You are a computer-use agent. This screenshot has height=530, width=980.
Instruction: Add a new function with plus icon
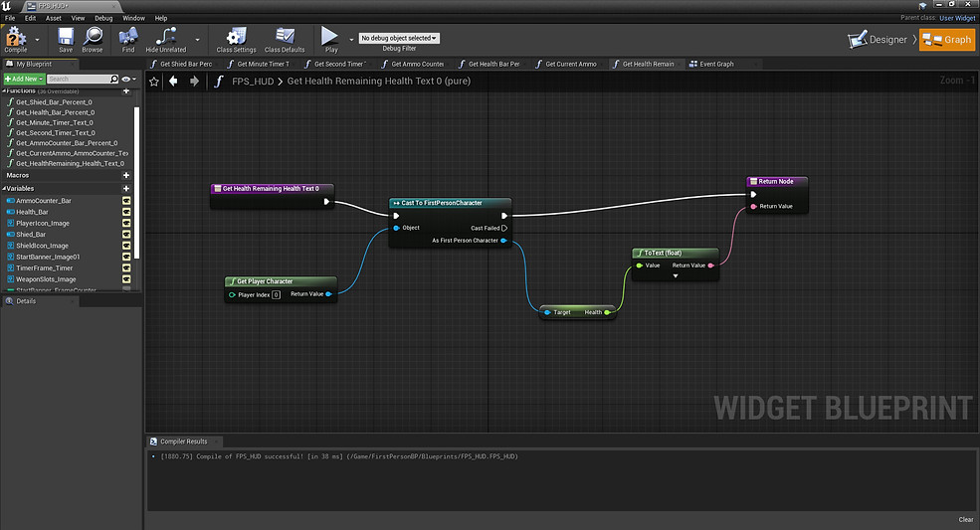pos(126,91)
